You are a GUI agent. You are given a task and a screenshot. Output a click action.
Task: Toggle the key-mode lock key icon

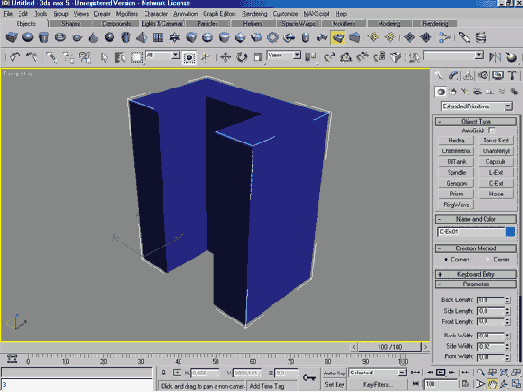coord(309,377)
